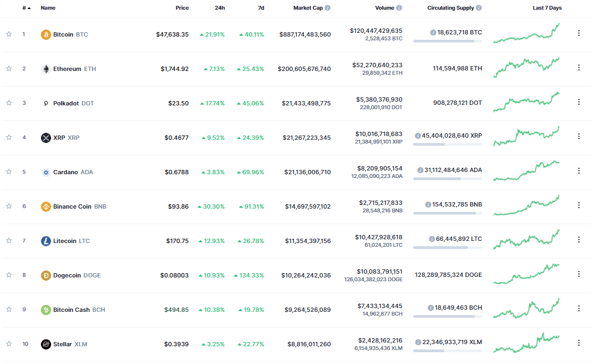The height and width of the screenshot is (364, 591).
Task: Click the Polkadot logo icon
Action: point(46,103)
